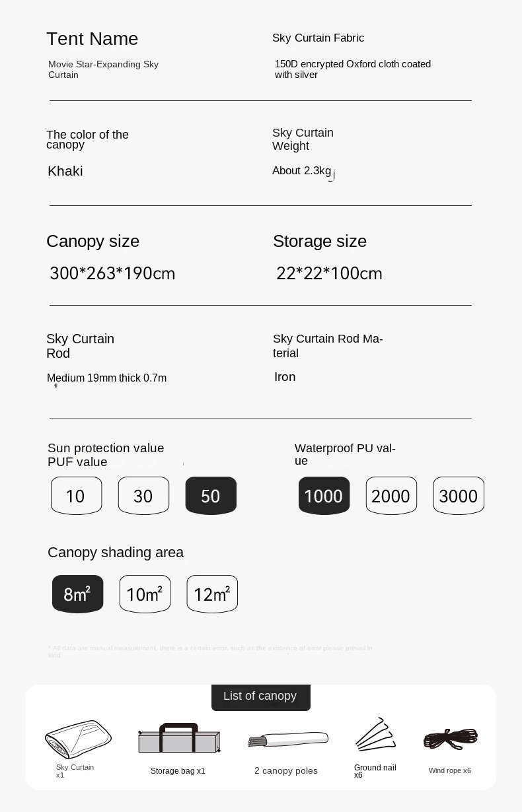Click the List of canopy tab
This screenshot has height=812, width=522.
(260, 696)
